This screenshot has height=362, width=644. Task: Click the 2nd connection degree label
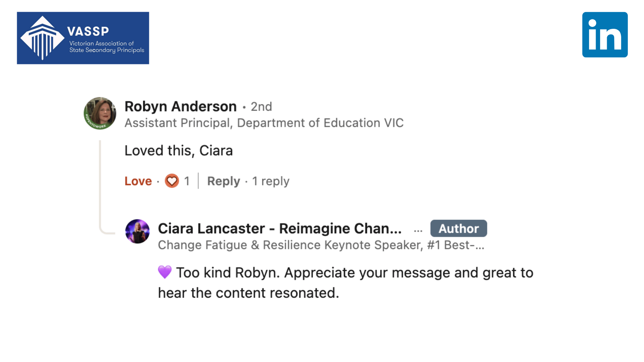[x=261, y=107]
